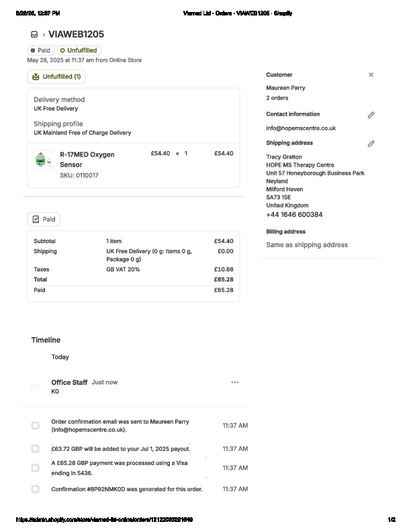The height and width of the screenshot is (532, 411).
Task: Edit contact information using the pencil icon
Action: (x=371, y=115)
